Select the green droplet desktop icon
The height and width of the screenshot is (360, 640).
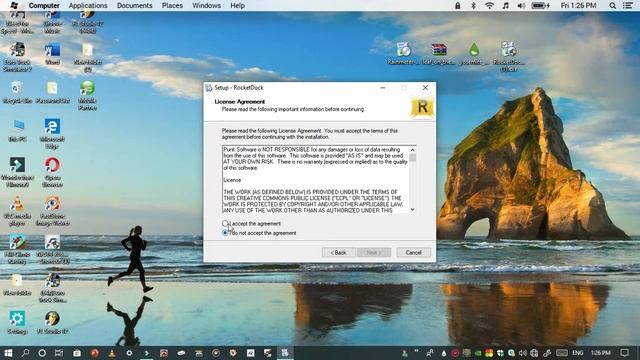pyautogui.click(x=474, y=53)
